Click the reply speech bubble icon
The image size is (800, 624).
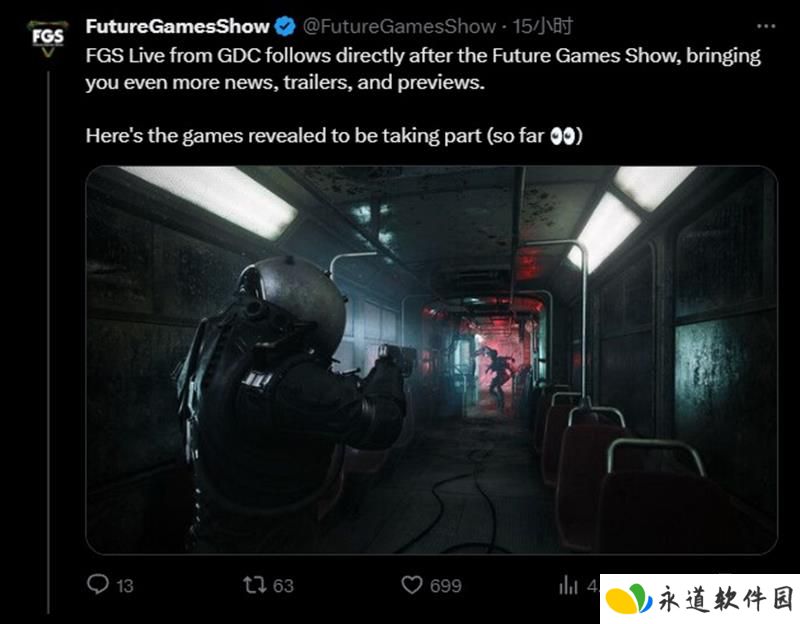(97, 584)
